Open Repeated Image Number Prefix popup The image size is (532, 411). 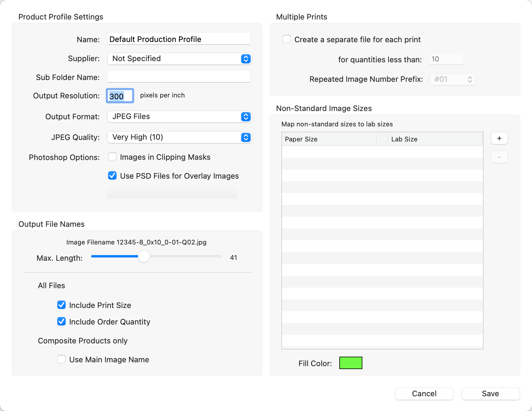tap(452, 79)
